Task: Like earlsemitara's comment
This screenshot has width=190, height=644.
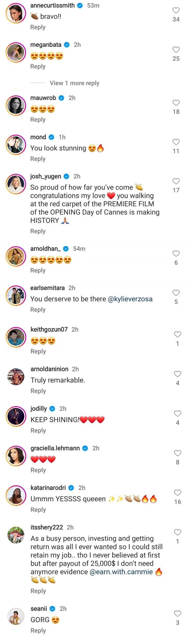Action: click(x=176, y=293)
